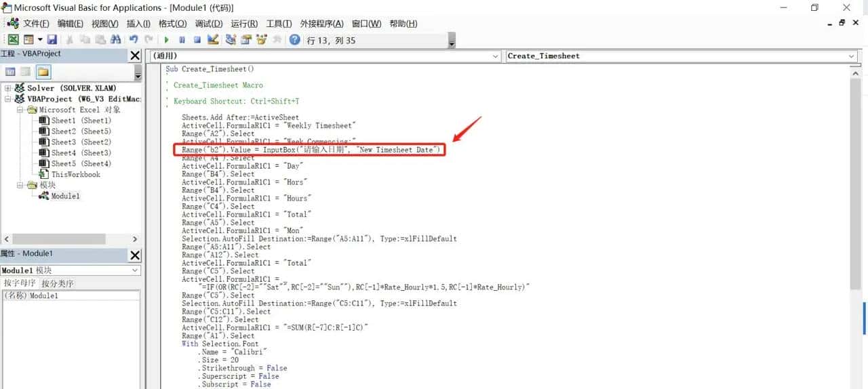The width and height of the screenshot is (868, 389).
Task: Toggle Design Mode icon in toolbar
Action: pos(213,40)
